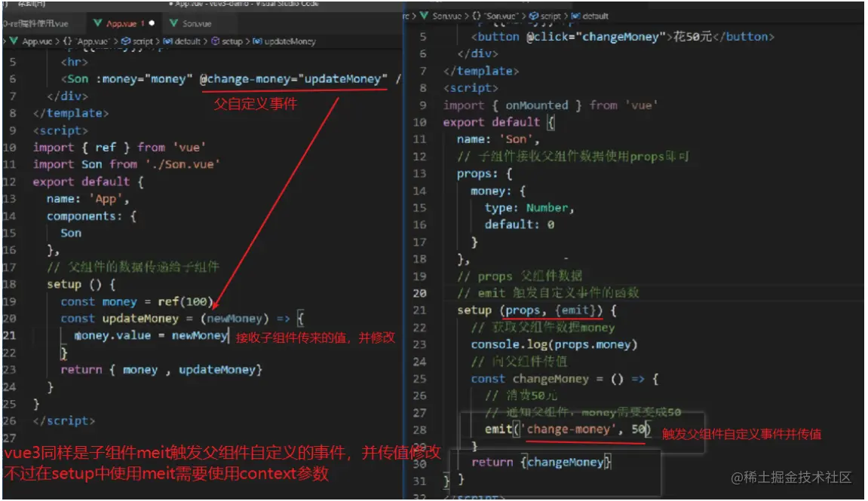868x501 pixels.
Task: Click the name: 'Son' line
Action: (498, 139)
